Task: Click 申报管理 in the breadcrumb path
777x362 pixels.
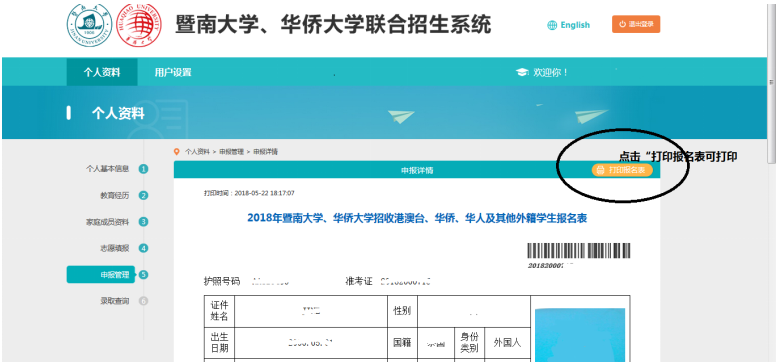Action: 231,152
